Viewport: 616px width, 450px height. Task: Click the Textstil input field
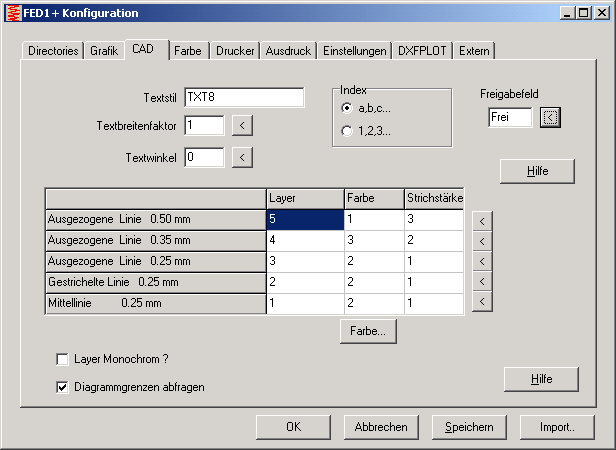244,97
